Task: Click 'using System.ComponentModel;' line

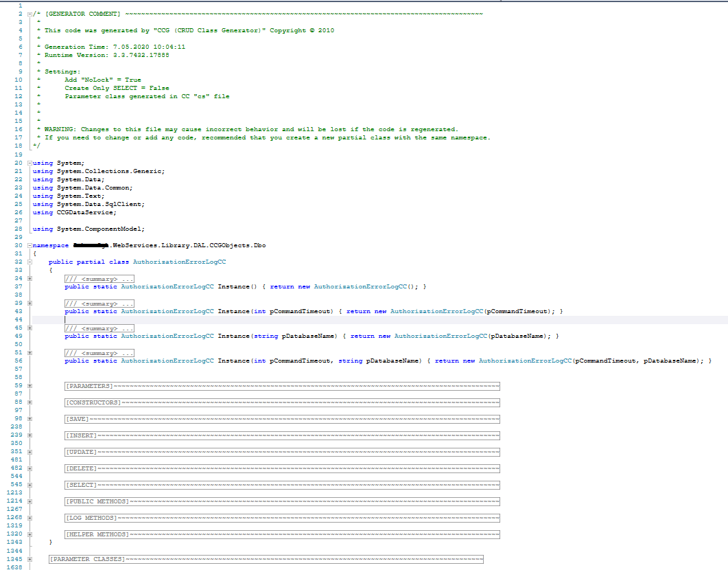Action: click(89, 229)
